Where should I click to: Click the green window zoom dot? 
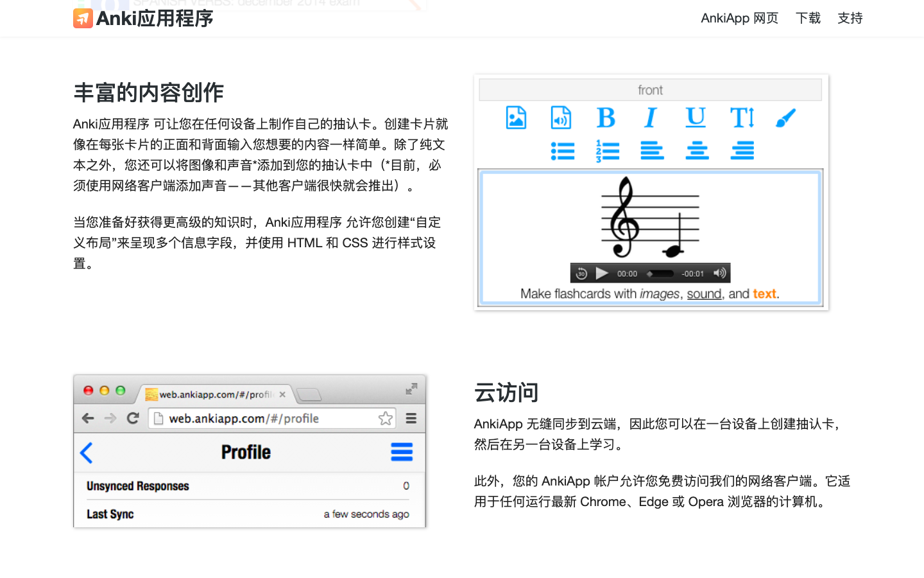(120, 390)
